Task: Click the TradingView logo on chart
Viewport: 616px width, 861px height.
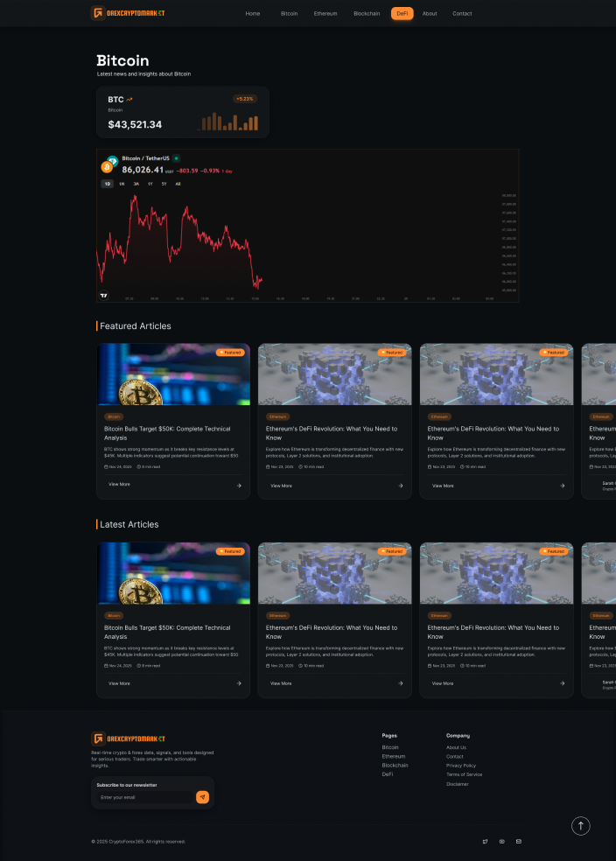Action: click(x=104, y=296)
